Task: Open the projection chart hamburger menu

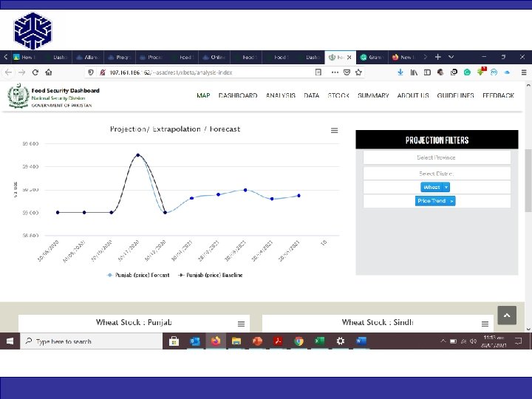Action: [x=334, y=130]
